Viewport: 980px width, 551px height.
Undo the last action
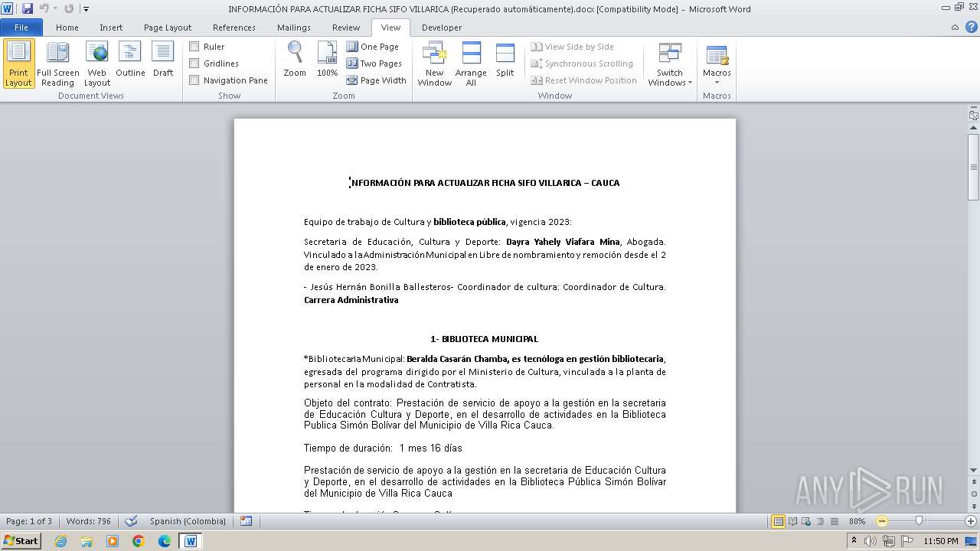pyautogui.click(x=44, y=8)
